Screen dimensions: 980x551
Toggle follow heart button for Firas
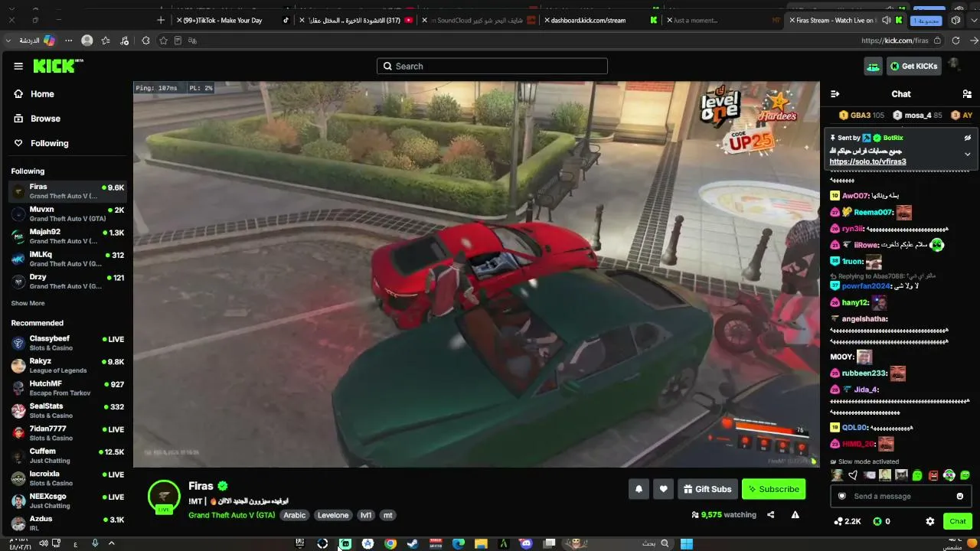click(663, 489)
